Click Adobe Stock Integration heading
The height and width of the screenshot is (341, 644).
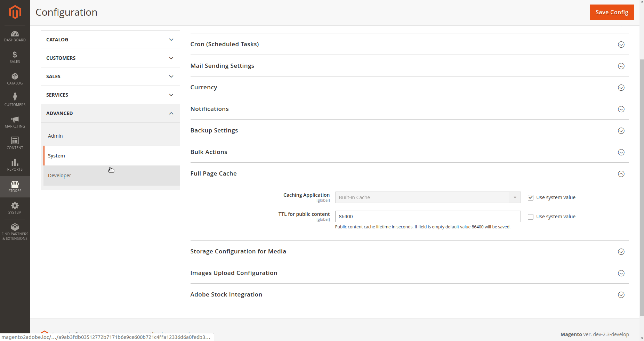point(226,294)
